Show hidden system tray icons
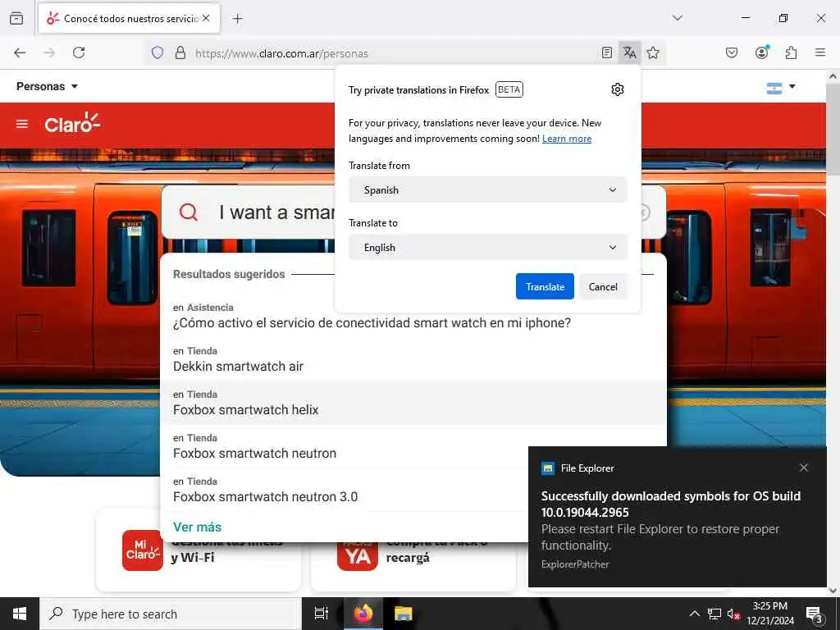Image resolution: width=840 pixels, height=630 pixels. pos(694,614)
